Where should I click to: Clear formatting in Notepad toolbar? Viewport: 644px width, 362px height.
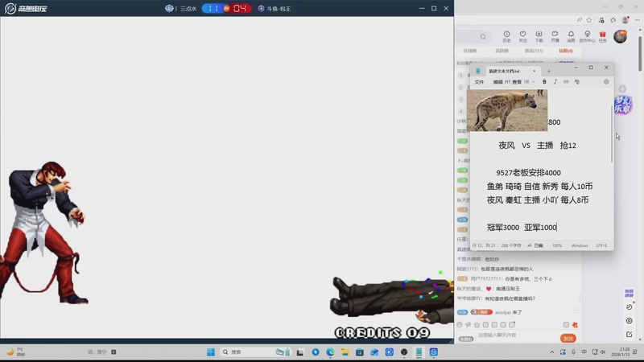576,82
